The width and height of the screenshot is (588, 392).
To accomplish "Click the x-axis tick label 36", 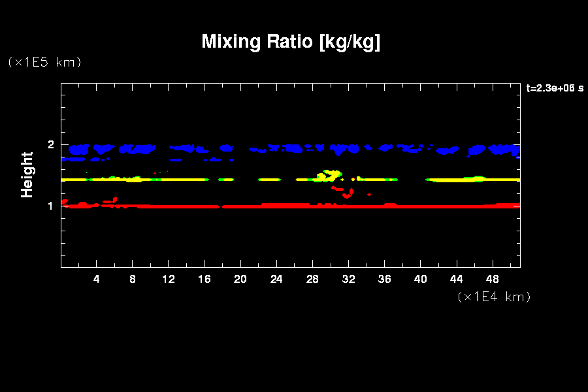I will (384, 280).
